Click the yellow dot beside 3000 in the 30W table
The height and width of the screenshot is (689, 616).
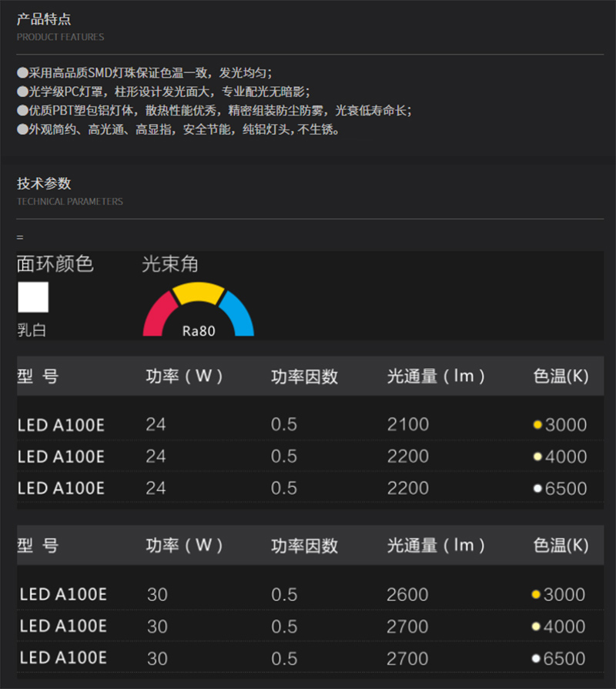(536, 594)
